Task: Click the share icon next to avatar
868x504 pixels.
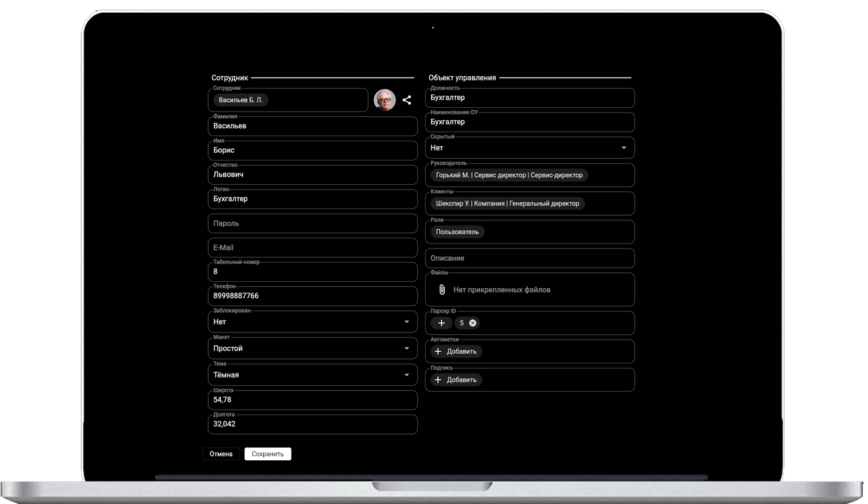Action: pos(406,100)
